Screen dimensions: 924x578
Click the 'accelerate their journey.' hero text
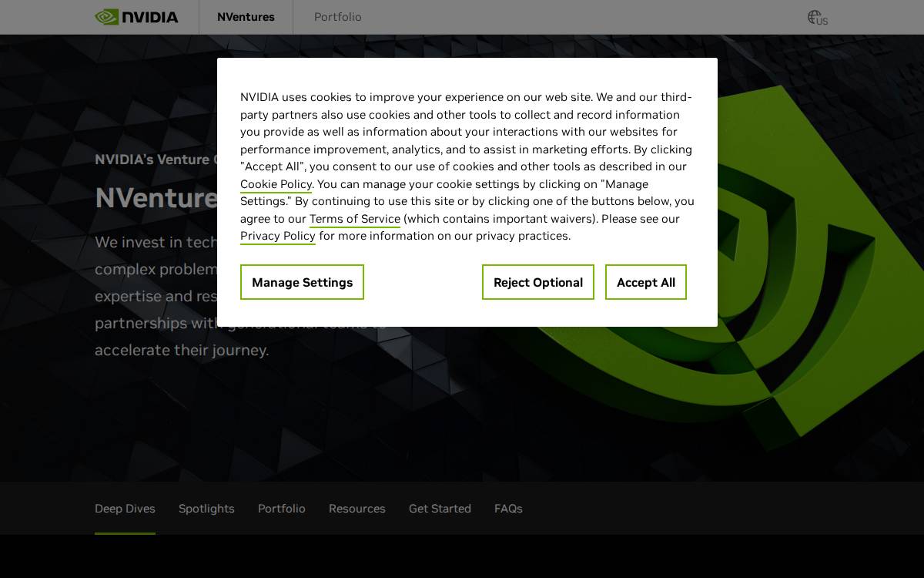coord(182,350)
